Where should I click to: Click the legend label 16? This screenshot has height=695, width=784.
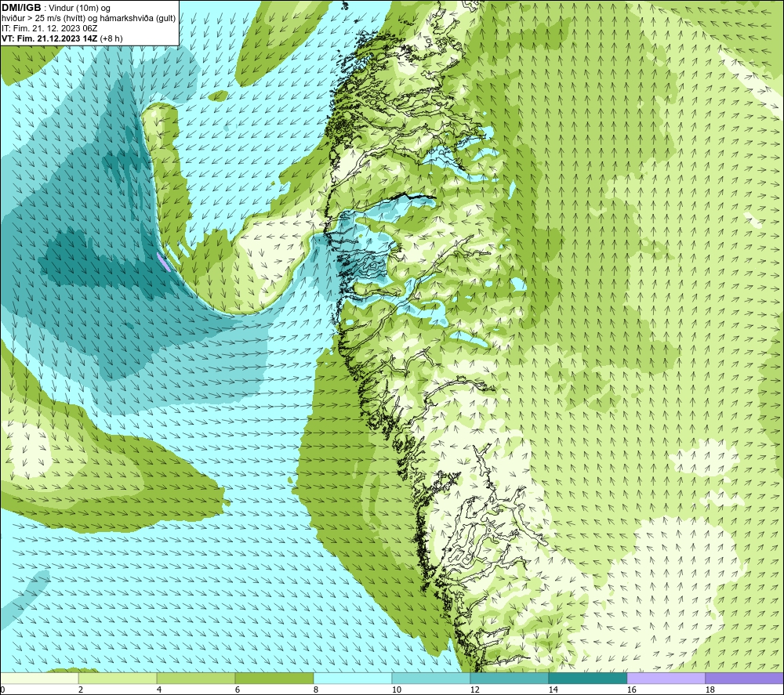click(x=631, y=690)
